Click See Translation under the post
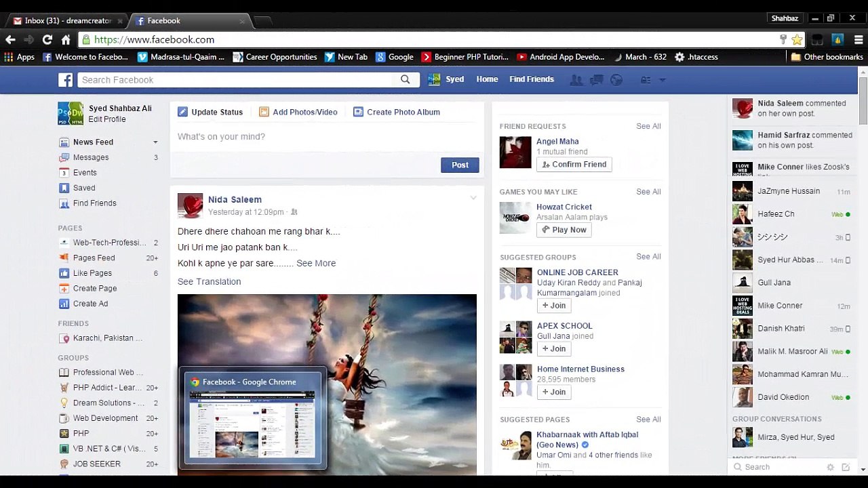This screenshot has height=488, width=868. pyautogui.click(x=209, y=281)
